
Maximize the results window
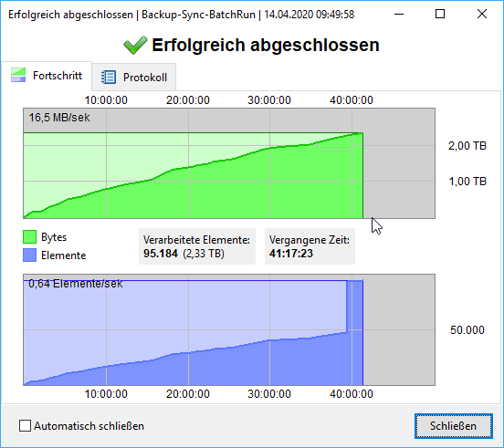click(x=440, y=14)
